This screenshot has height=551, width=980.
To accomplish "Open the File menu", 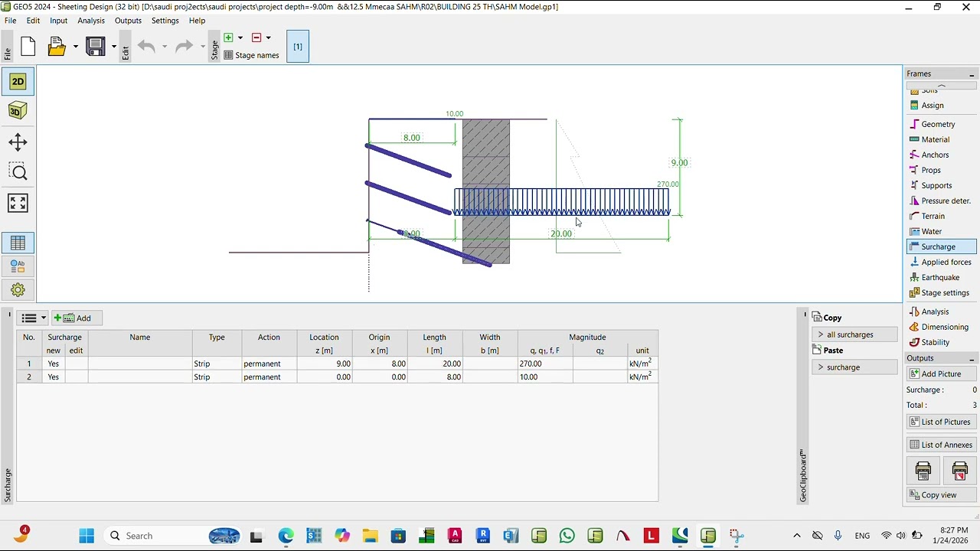I will tap(10, 21).
